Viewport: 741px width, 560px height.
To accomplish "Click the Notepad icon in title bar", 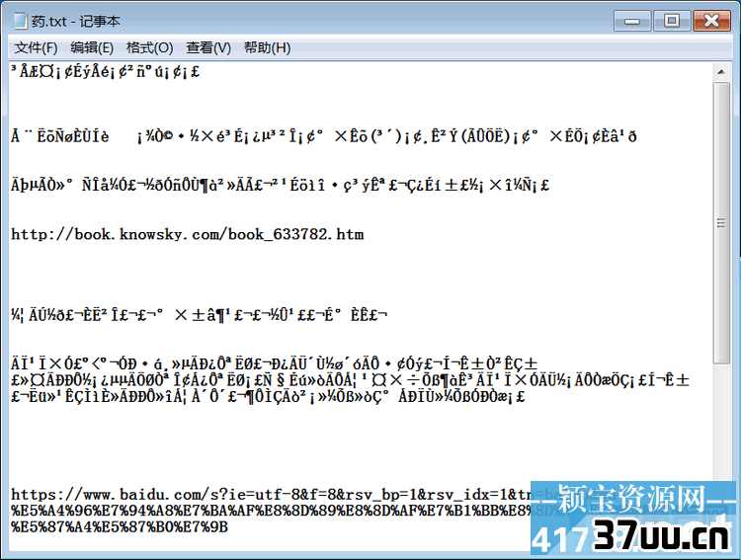I will pos(20,21).
